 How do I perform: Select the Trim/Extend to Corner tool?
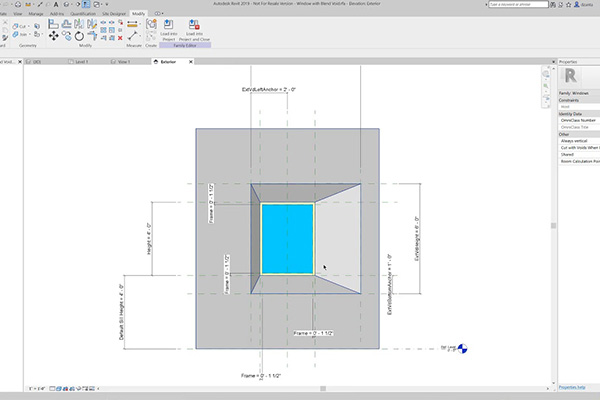(x=92, y=36)
